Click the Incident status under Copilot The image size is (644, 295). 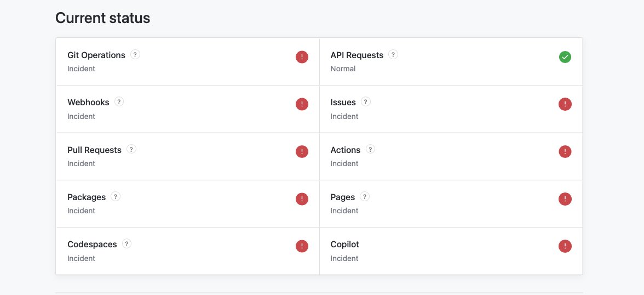click(x=344, y=258)
